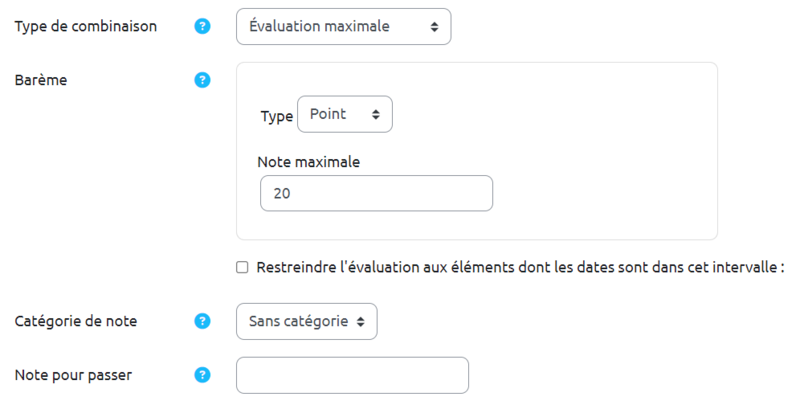800x409 pixels.
Task: Open help for Type de combinaison
Action: (203, 27)
